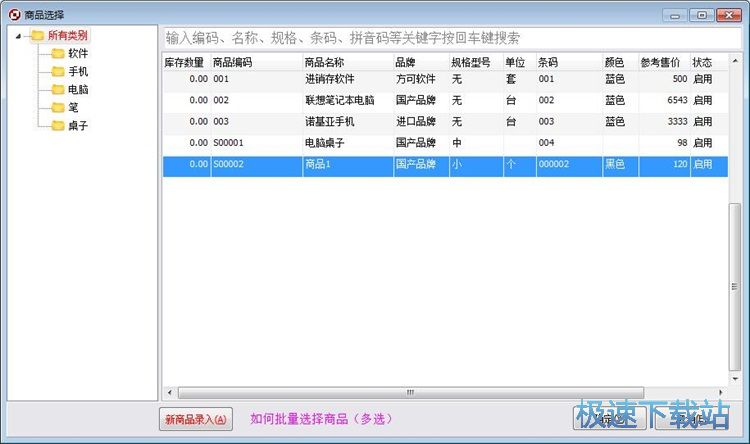This screenshot has height=444, width=750.
Task: Click the 桌子 folder icon
Action: tap(58, 126)
